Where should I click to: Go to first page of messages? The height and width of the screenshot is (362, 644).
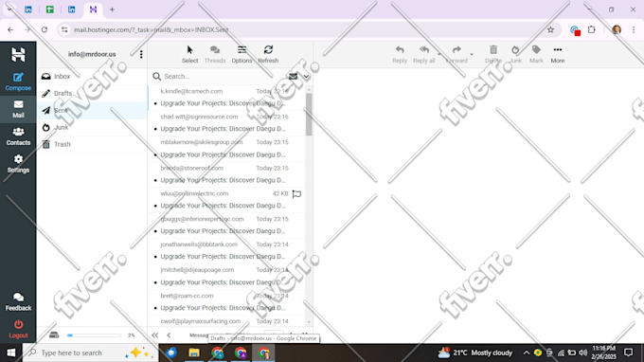pos(154,335)
